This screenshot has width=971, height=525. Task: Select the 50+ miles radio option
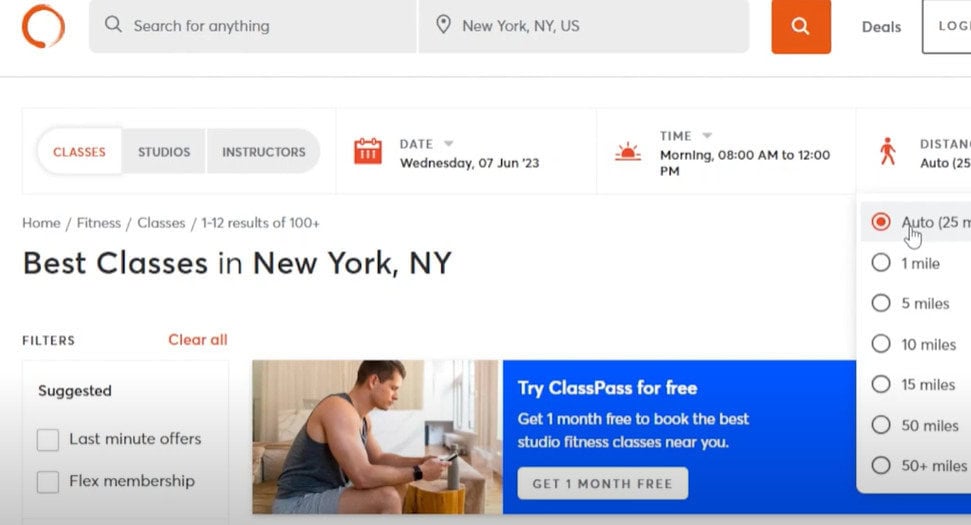[881, 465]
